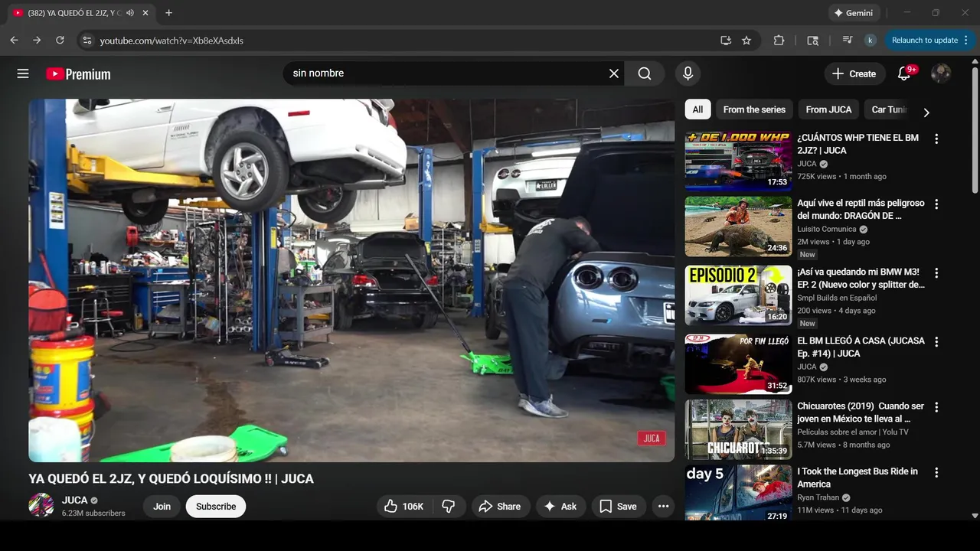This screenshot has width=980, height=551.
Task: Reload the page
Action: tap(60, 41)
